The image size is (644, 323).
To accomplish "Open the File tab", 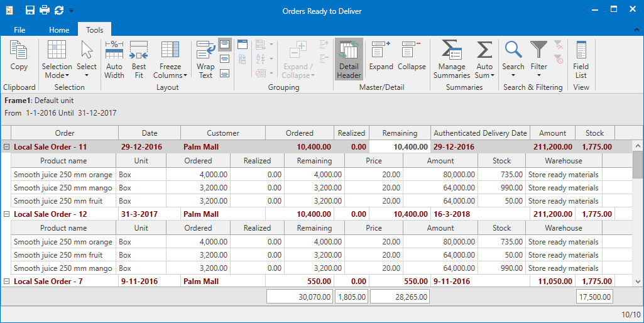I will point(19,30).
